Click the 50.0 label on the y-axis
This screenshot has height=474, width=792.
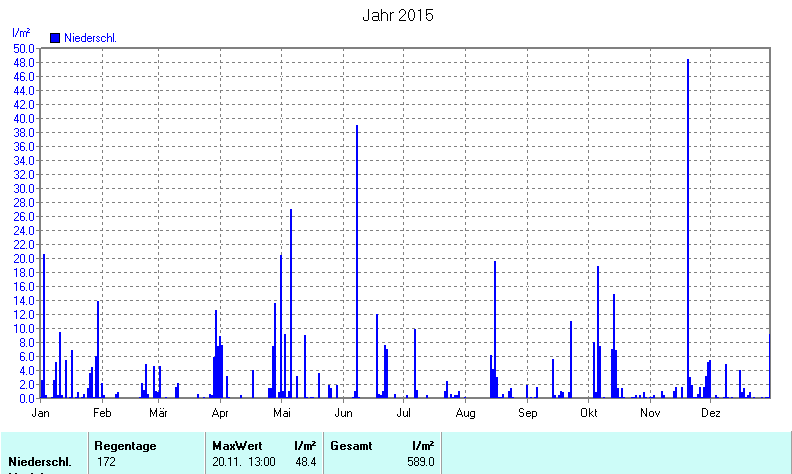(x=24, y=48)
